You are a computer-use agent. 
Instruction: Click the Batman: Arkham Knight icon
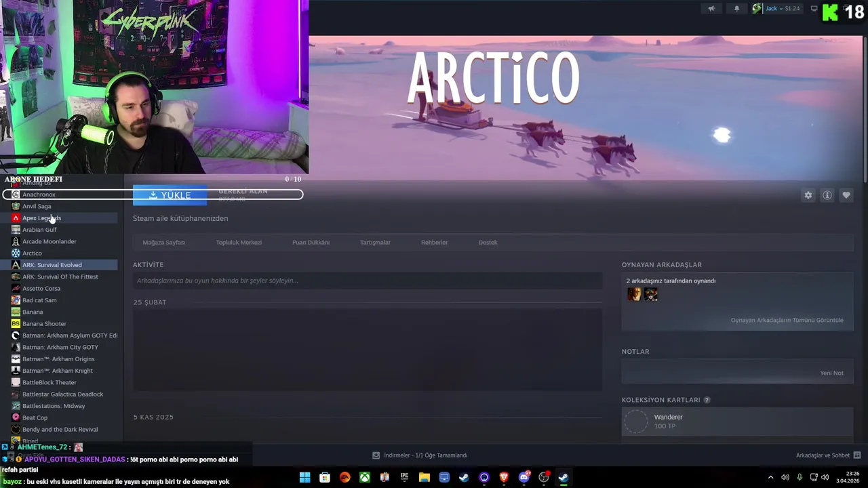16,371
